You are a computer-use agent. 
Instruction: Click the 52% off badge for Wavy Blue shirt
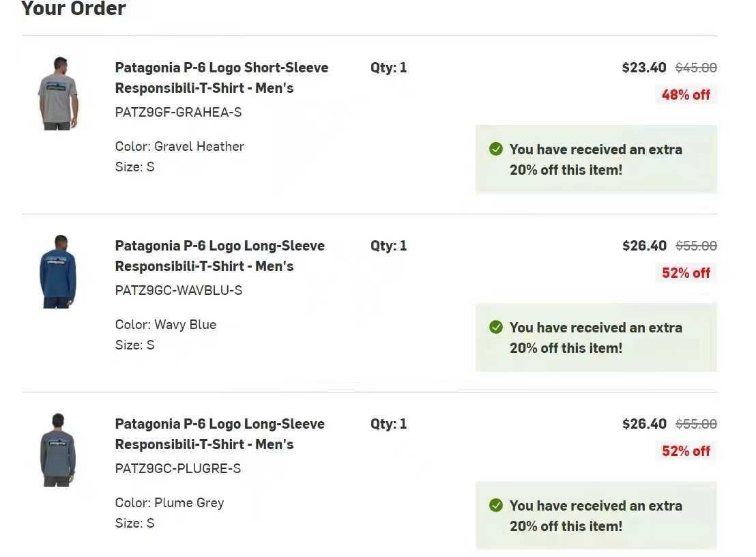tap(686, 273)
